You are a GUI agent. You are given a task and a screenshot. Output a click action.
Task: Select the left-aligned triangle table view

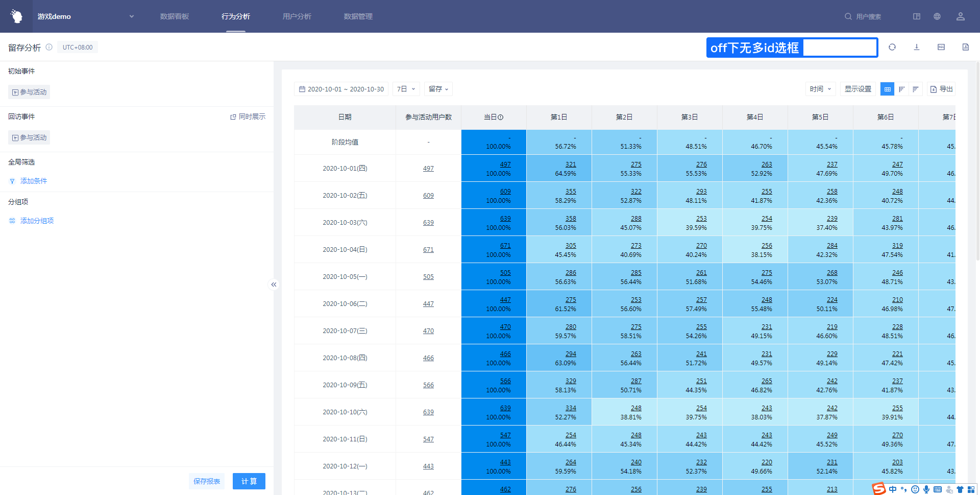point(901,89)
